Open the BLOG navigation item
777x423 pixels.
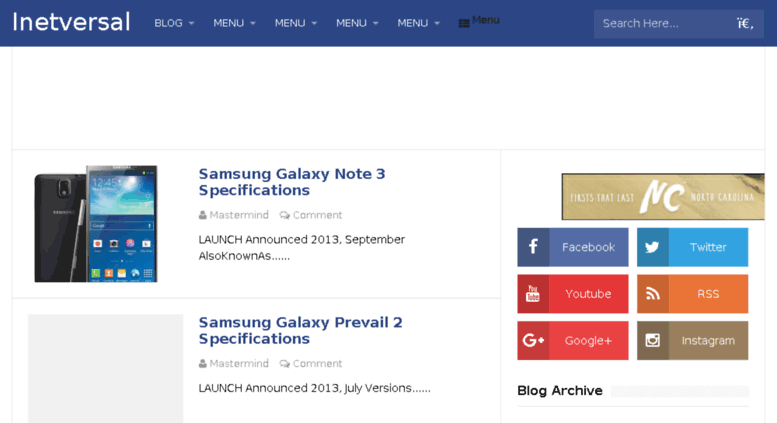[168, 23]
